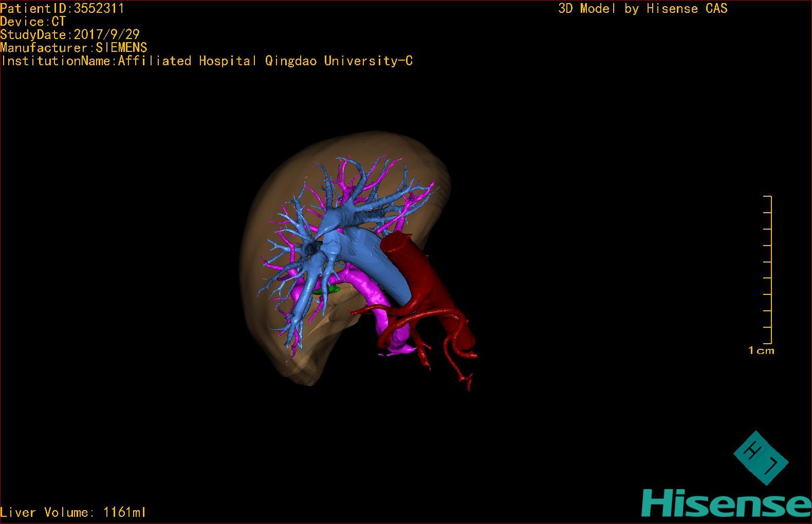The image size is (812, 524).
Task: Click the Manufacturer:SIEMENS label
Action: tap(73, 48)
